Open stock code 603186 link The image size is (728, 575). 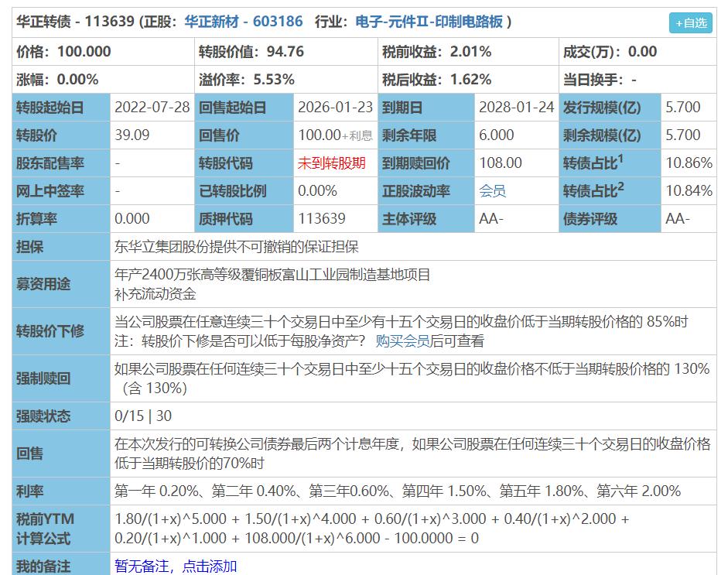tap(277, 22)
